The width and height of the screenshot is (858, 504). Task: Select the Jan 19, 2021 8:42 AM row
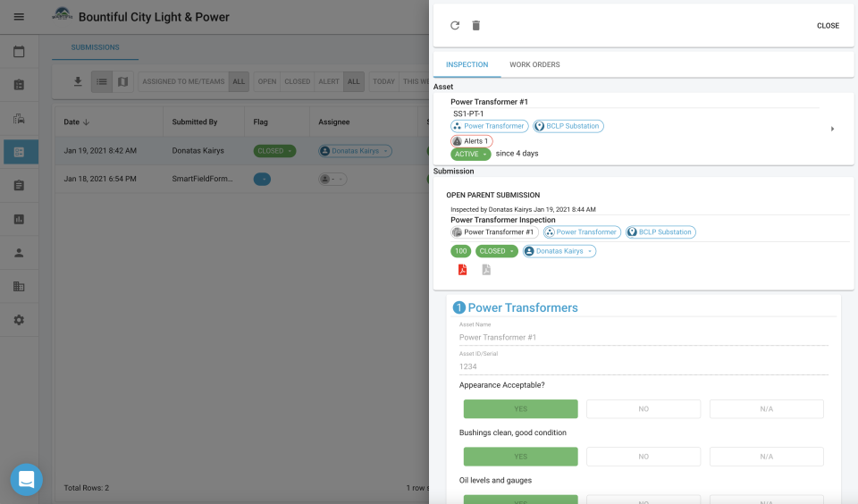[x=242, y=150]
